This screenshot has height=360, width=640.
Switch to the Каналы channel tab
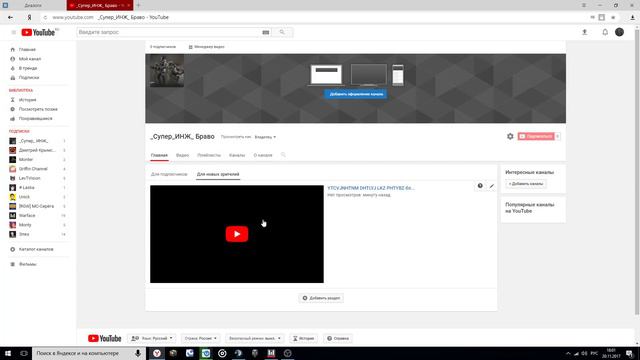[x=237, y=155]
